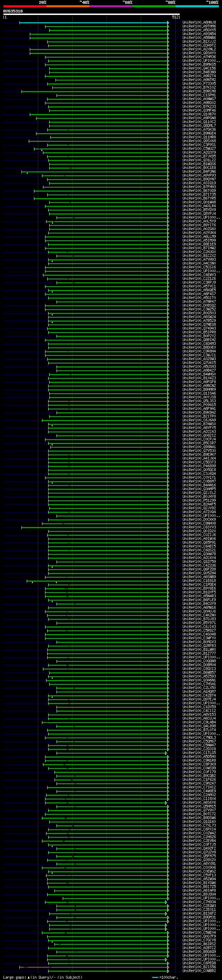Click the green ~80% identity legend bar
The height and width of the screenshot is (980, 222).
coord(154,6)
